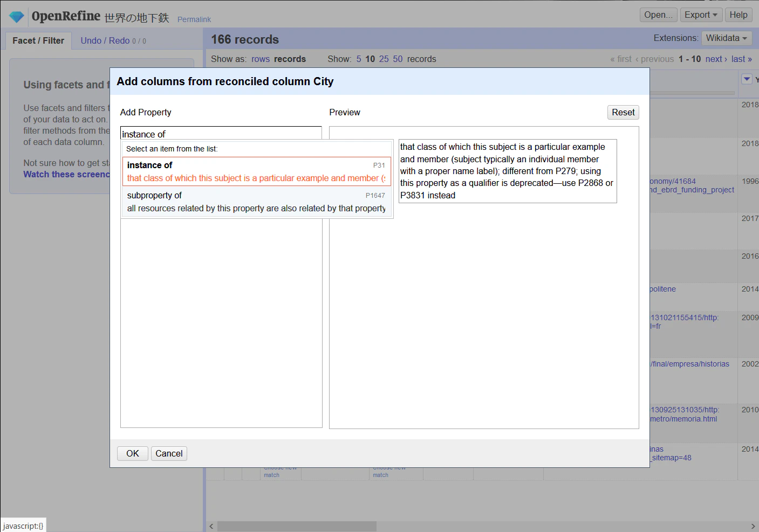Screen dimensions: 759x532
Task: Open the 'Watch these screencasts' link
Action: [x=66, y=175]
